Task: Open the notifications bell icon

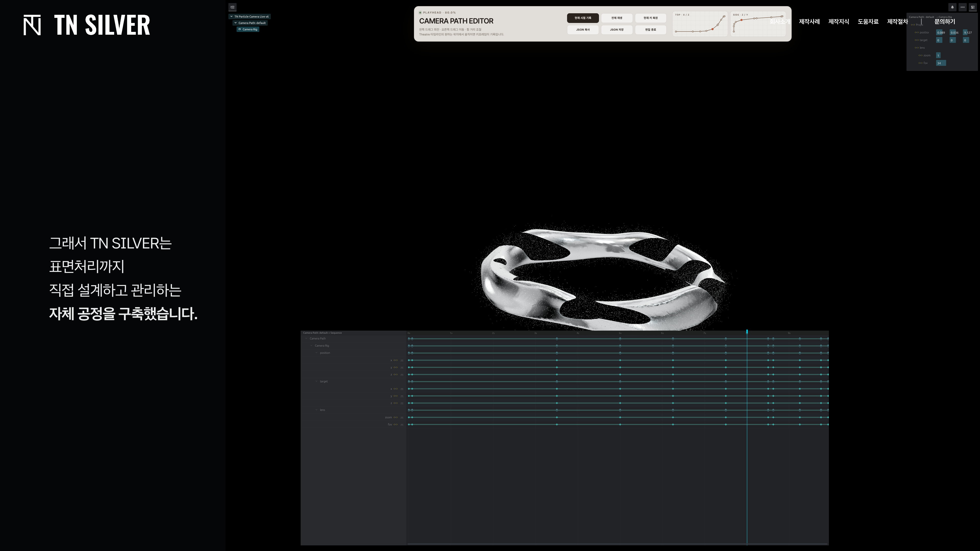Action: coord(952,7)
